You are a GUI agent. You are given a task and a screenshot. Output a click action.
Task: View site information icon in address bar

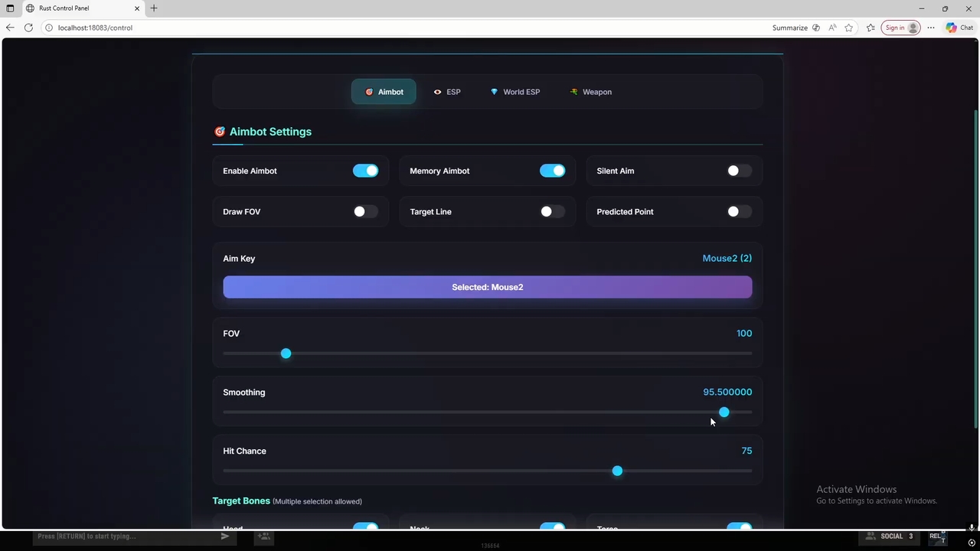(49, 28)
